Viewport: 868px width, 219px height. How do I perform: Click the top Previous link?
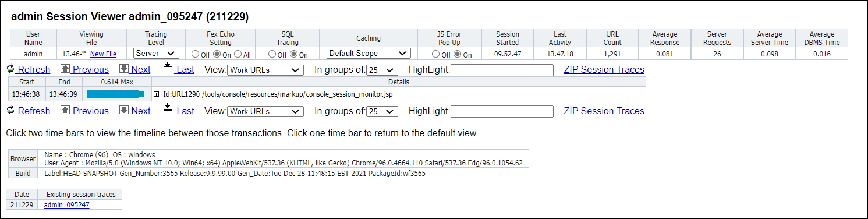click(90, 69)
